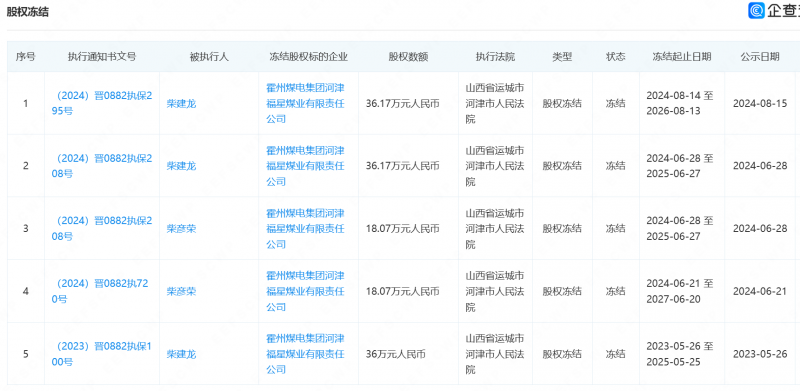Click freeze period 2023-05-26 至 2025-05-25
This screenshot has width=800, height=391.
click(680, 354)
